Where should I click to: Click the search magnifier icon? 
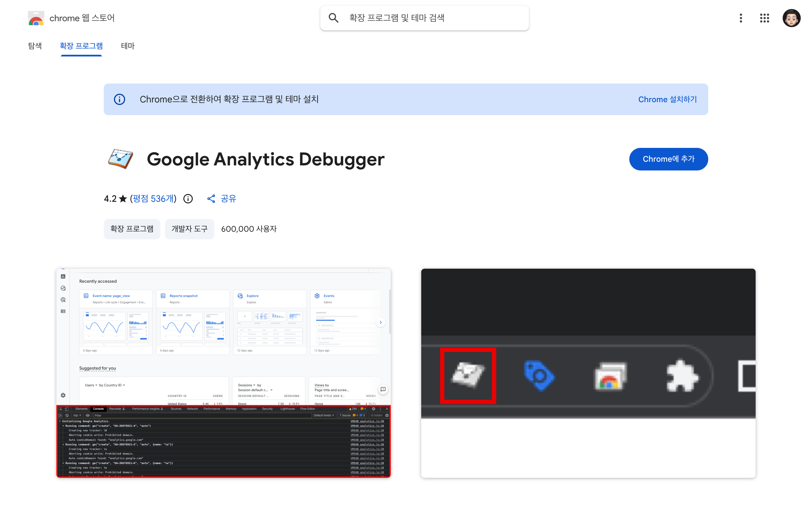(333, 18)
